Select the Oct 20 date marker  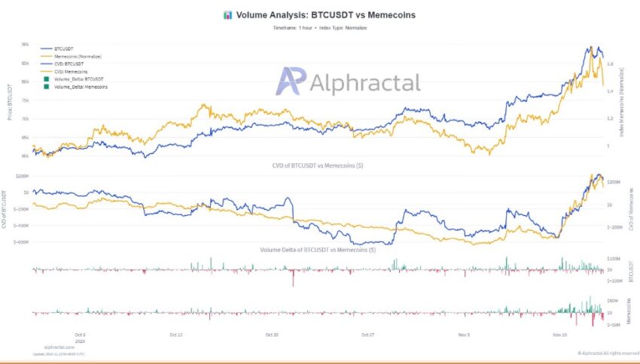272,335
